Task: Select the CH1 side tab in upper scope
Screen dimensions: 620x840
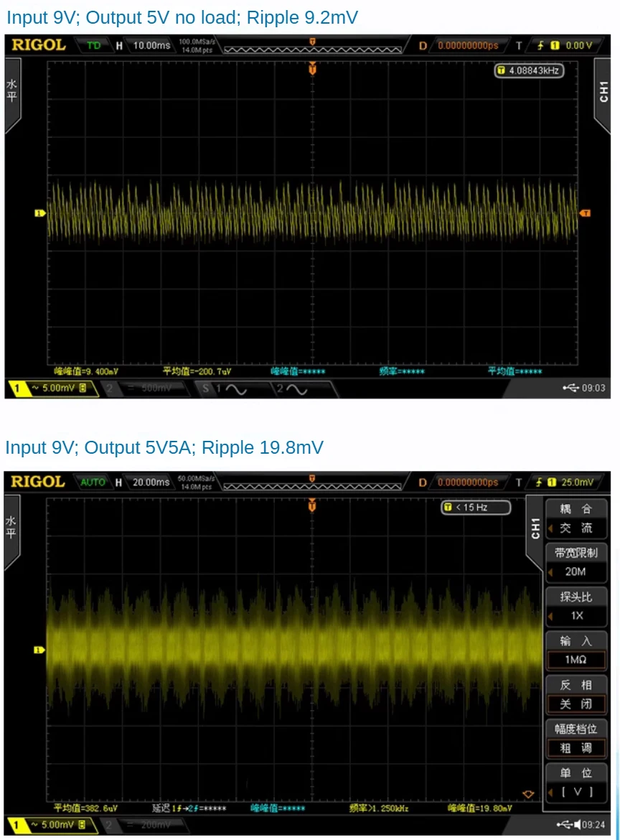Action: coord(603,91)
